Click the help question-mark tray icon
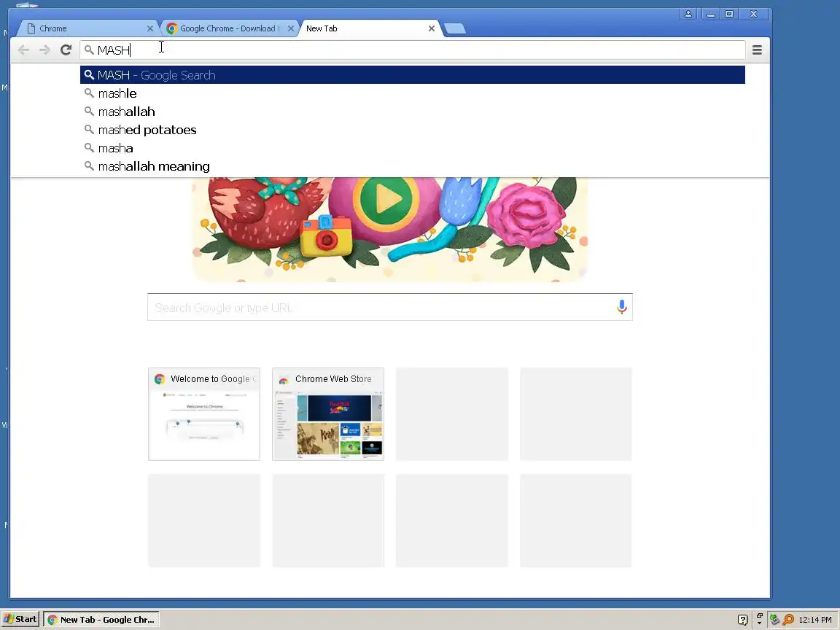Viewport: 840px width, 630px height. (x=742, y=620)
